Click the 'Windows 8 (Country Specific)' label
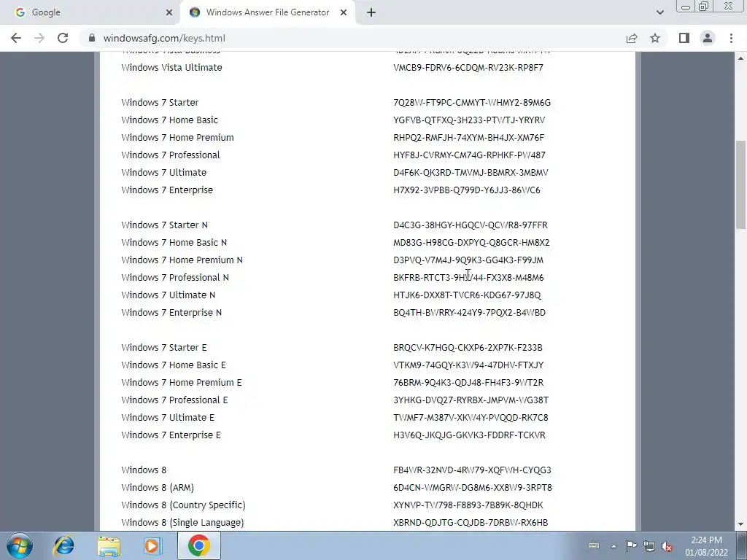 click(x=183, y=505)
